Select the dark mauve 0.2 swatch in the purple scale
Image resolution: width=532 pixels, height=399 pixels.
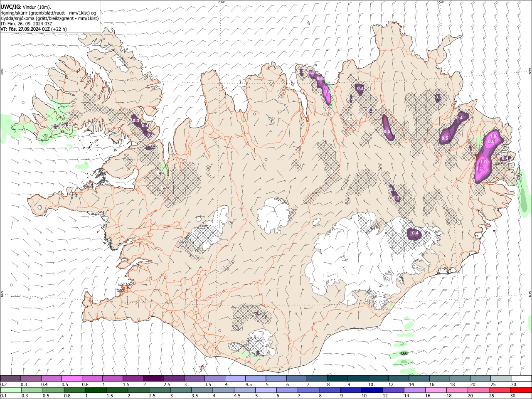coord(10,379)
